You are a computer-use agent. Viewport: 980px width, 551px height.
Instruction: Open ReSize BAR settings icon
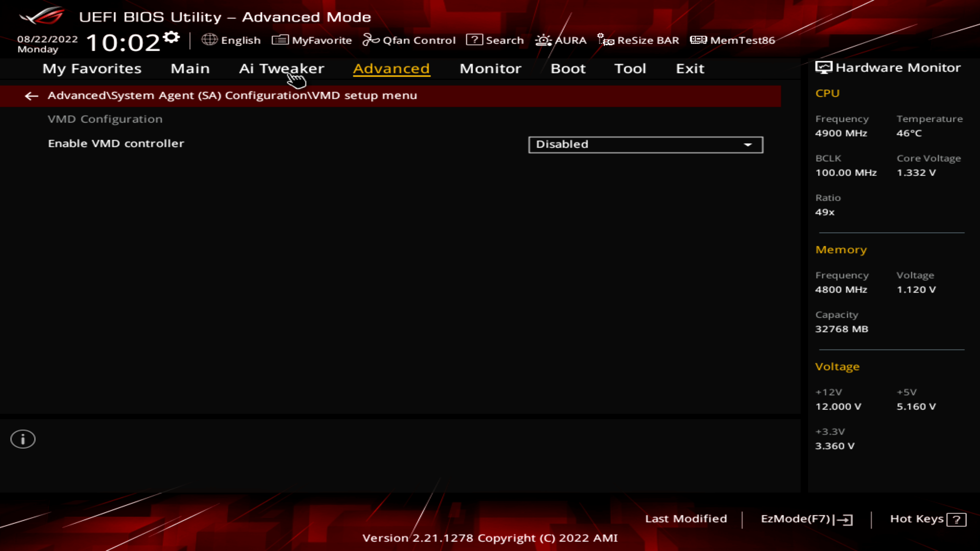click(605, 40)
